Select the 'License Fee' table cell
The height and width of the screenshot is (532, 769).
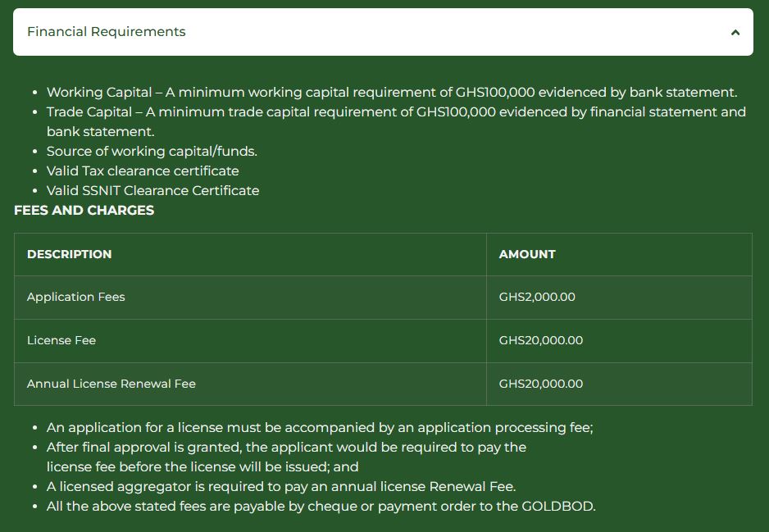(x=250, y=341)
